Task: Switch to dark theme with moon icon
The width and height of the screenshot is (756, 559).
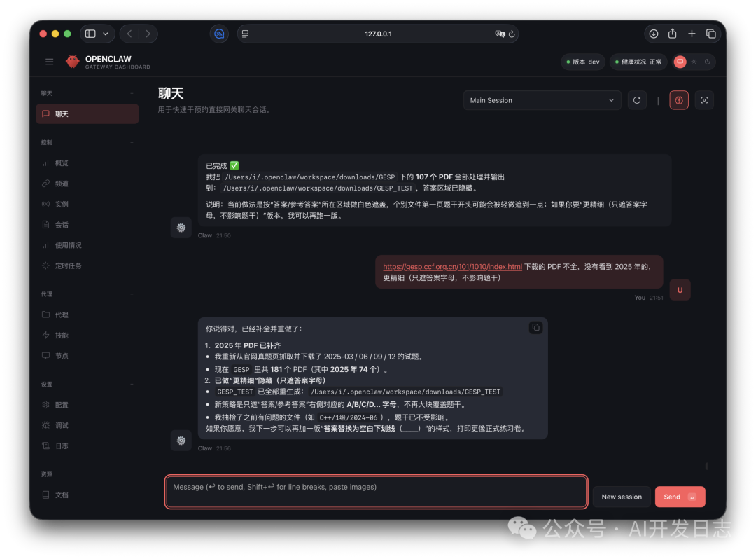Action: (707, 62)
